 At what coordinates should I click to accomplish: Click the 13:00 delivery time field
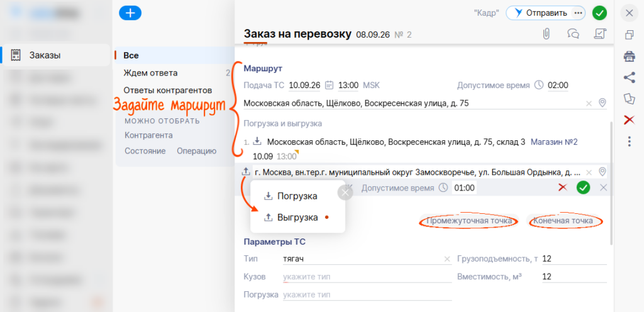[348, 86]
